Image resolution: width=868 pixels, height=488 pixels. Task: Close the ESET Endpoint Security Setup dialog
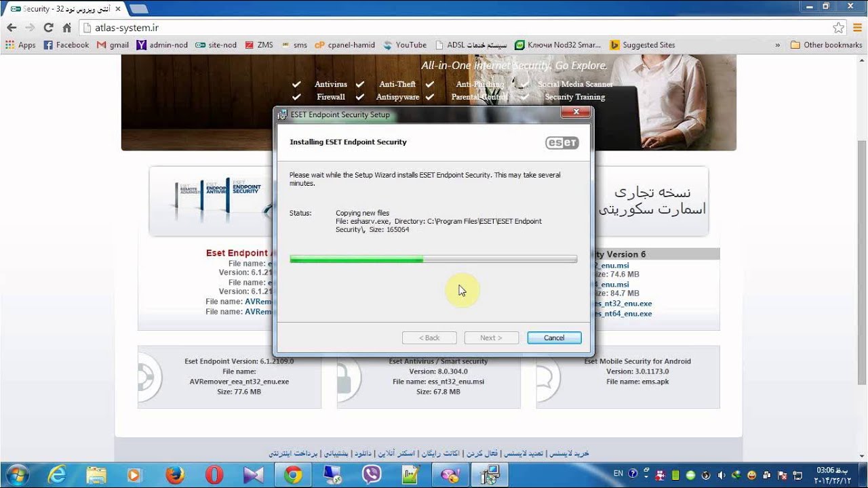pos(576,113)
